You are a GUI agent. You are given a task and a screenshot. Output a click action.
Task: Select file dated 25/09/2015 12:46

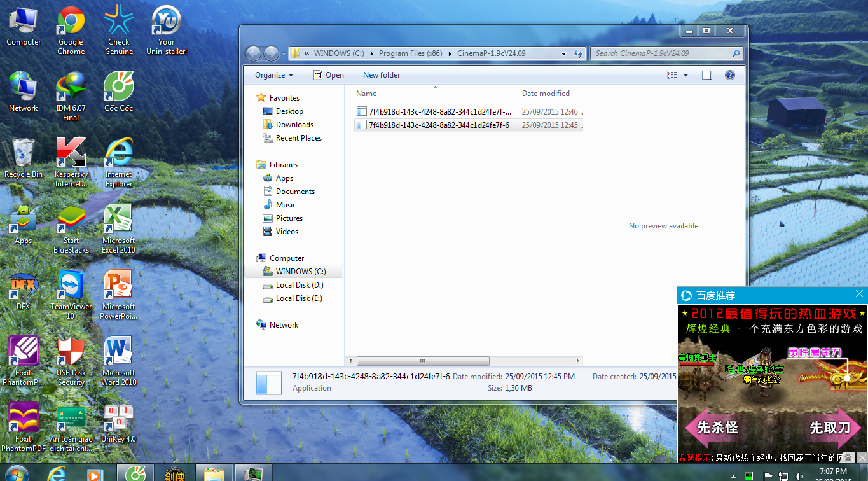coord(469,112)
